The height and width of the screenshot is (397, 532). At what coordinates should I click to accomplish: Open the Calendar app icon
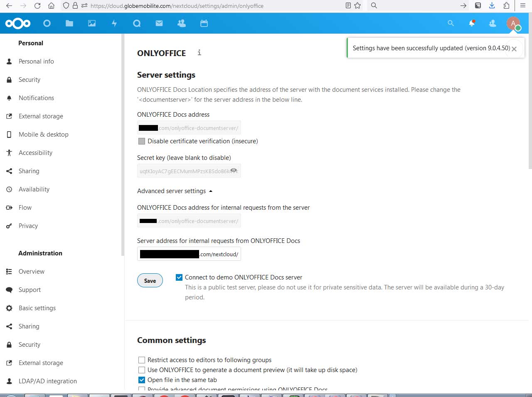click(204, 23)
